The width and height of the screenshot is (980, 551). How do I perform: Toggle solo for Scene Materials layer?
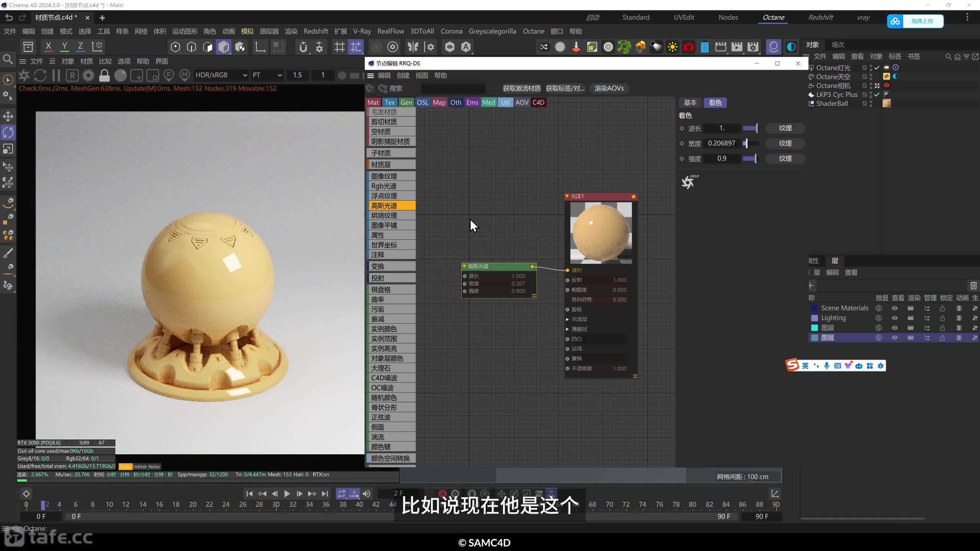click(x=879, y=308)
